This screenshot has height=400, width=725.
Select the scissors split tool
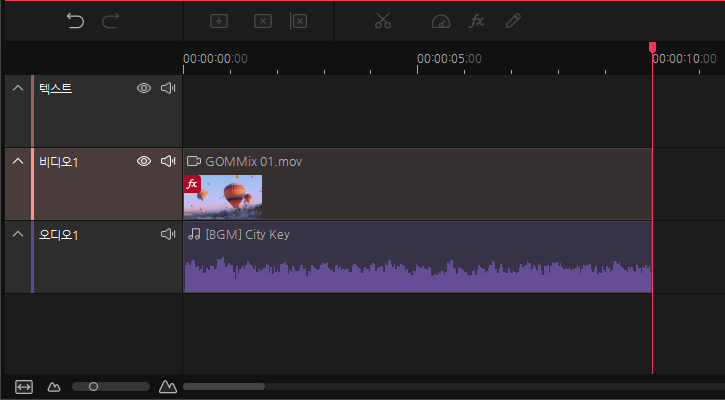383,21
